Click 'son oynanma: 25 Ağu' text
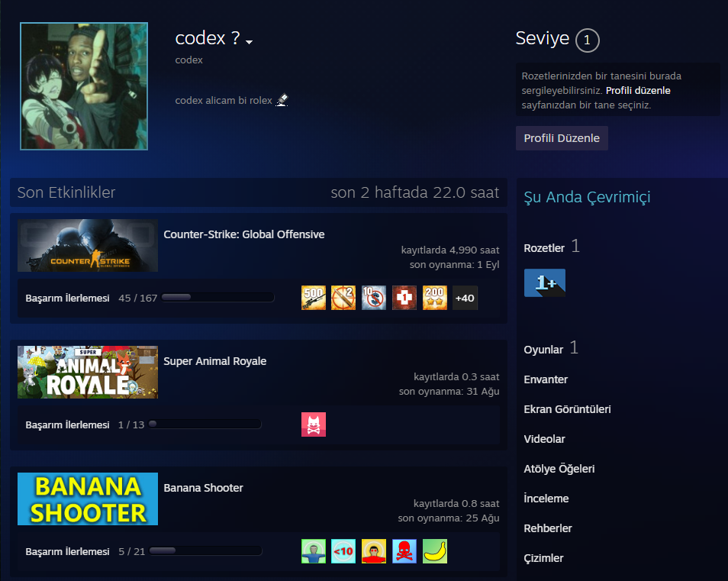This screenshot has width=728, height=581. 449,518
